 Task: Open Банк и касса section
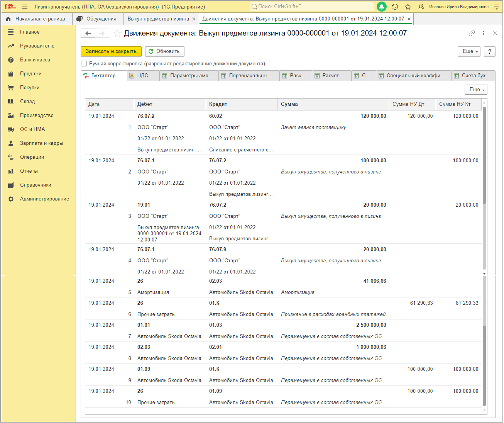tap(35, 60)
